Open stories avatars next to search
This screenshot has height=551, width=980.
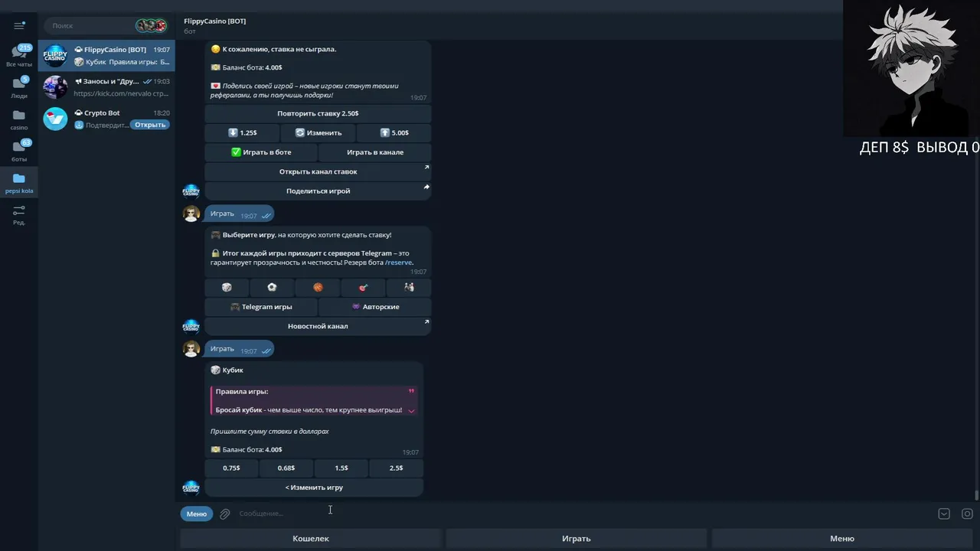(151, 25)
